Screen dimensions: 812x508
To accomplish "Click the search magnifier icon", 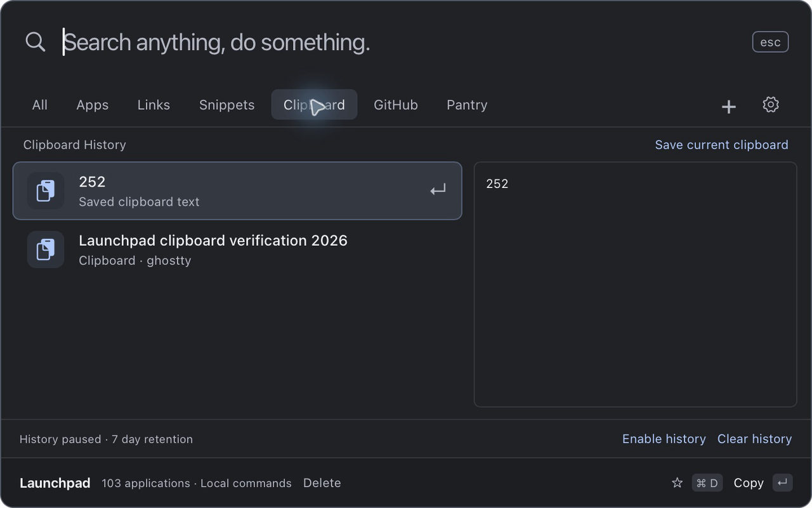I will pos(36,42).
